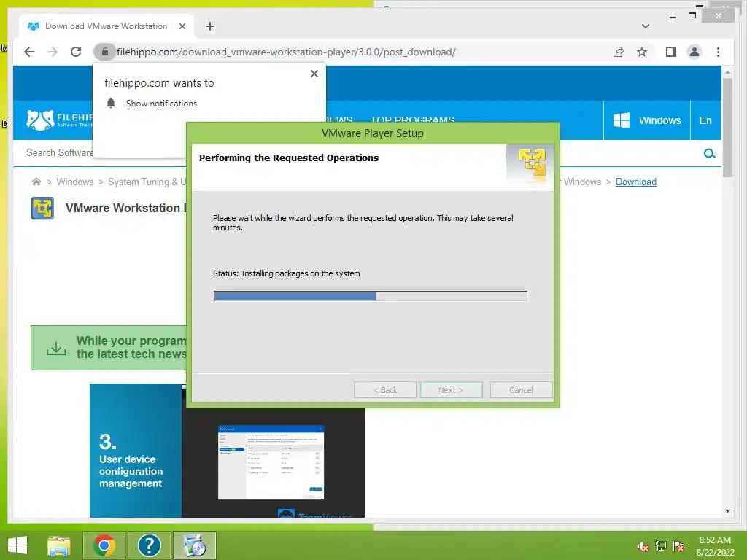The image size is (747, 560).
Task: Click the muted volume tray icon
Action: tap(643, 547)
